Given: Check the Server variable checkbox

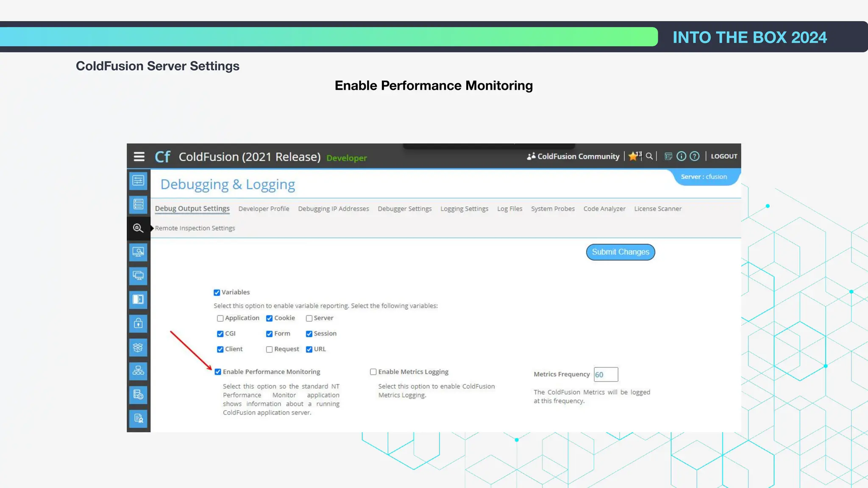Looking at the screenshot, I should pyautogui.click(x=309, y=319).
